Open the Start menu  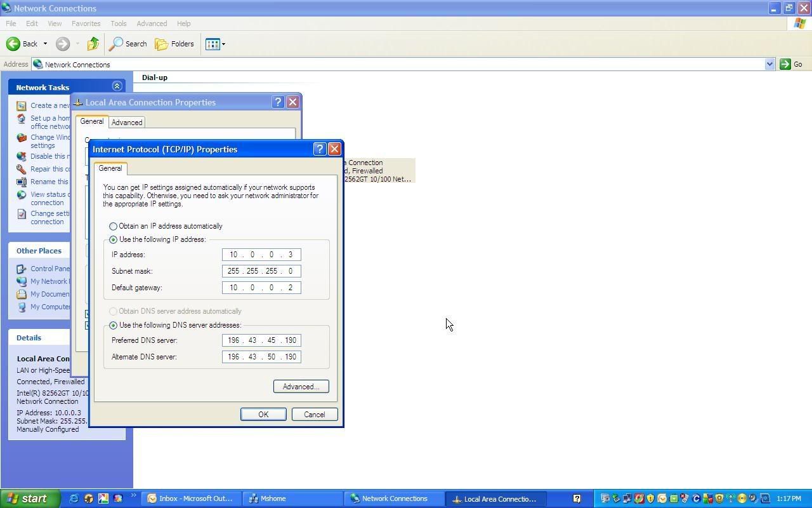click(x=30, y=498)
